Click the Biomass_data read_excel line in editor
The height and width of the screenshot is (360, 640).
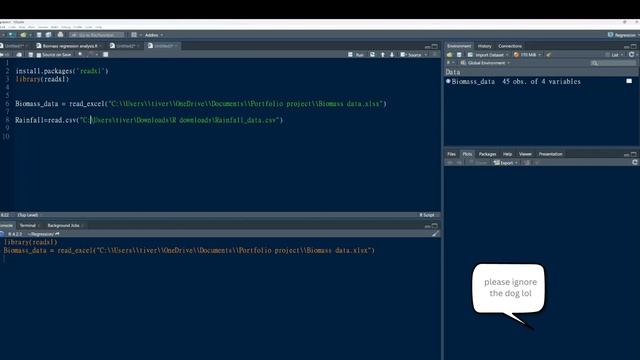pos(201,104)
